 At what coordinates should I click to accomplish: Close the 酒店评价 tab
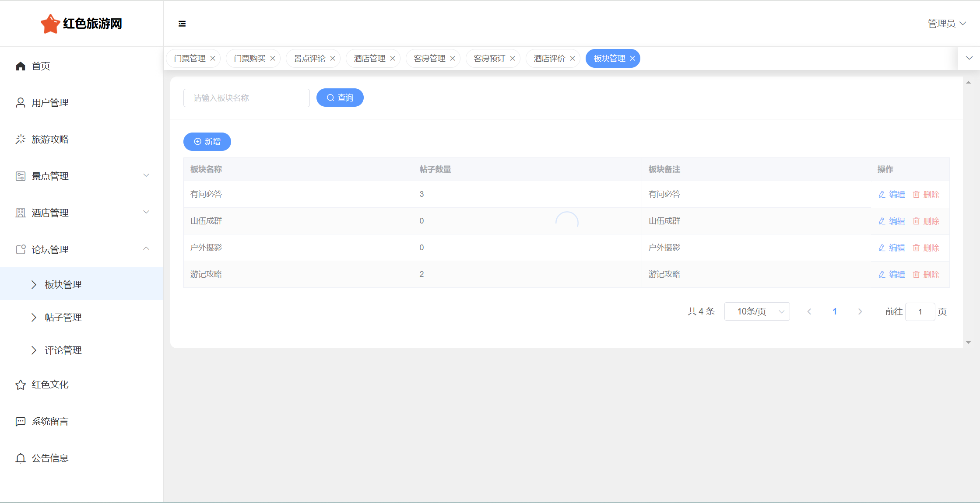point(573,59)
